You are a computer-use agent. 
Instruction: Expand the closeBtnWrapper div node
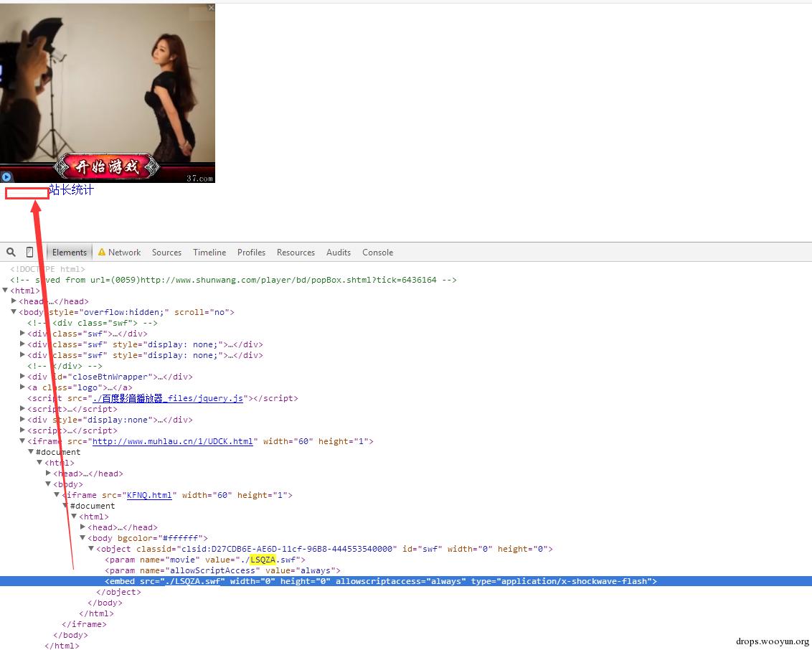click(x=23, y=377)
